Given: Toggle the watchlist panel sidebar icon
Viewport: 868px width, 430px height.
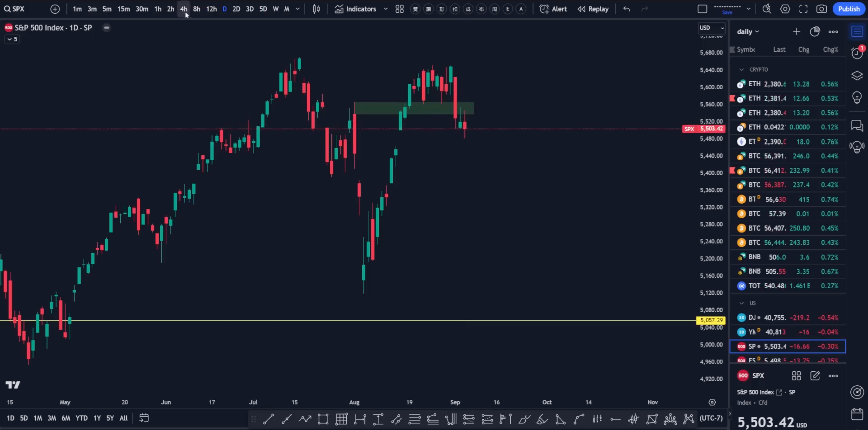Looking at the screenshot, I should tap(857, 32).
